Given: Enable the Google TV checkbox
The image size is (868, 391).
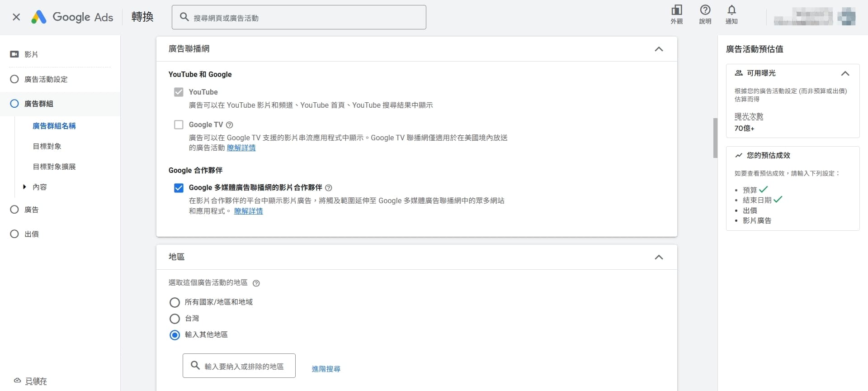Looking at the screenshot, I should (x=179, y=125).
